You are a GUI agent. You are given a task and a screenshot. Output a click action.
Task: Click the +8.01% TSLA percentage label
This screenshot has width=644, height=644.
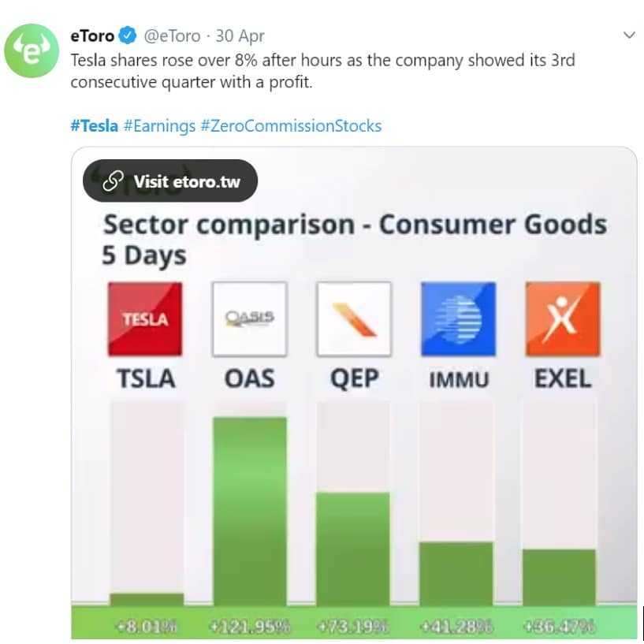coord(147,627)
